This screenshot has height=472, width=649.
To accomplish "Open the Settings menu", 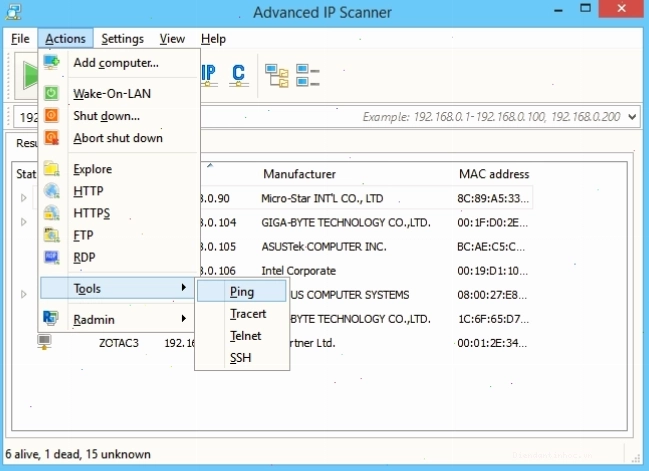I will pyautogui.click(x=123, y=39).
